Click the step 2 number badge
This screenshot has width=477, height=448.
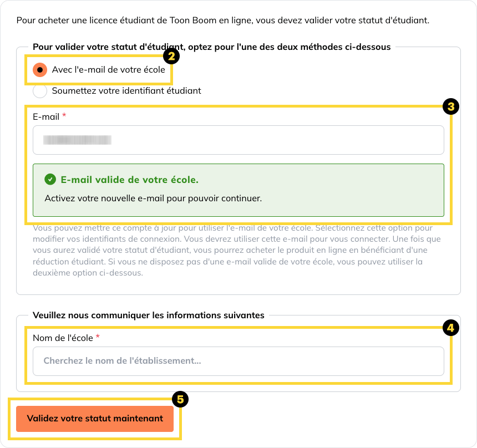(171, 55)
